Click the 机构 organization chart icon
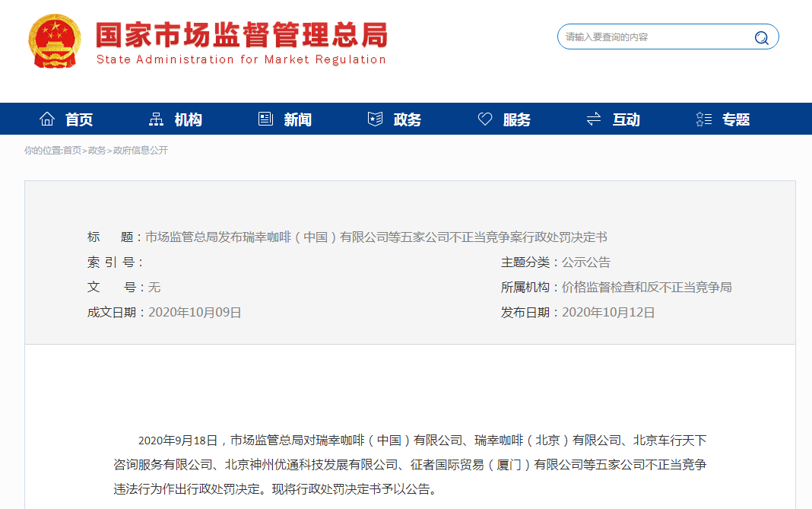 click(x=156, y=119)
